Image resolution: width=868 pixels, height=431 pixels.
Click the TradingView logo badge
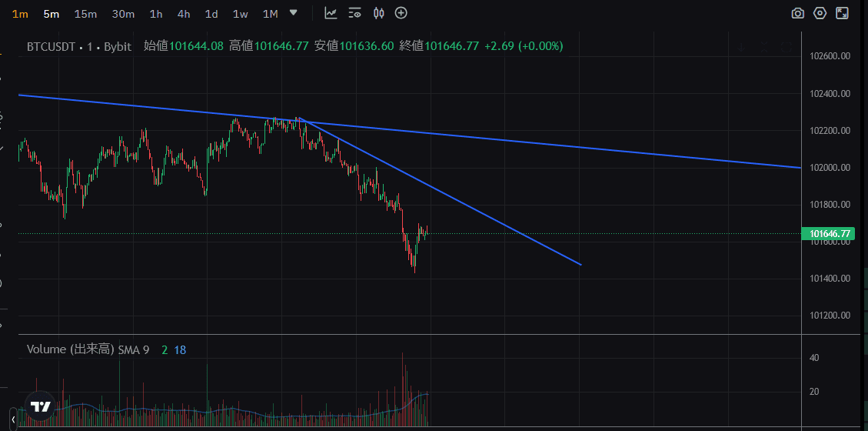click(40, 406)
